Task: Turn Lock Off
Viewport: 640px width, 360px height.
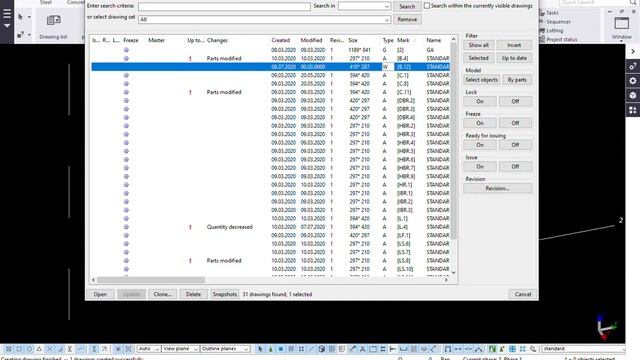Action: (515, 101)
